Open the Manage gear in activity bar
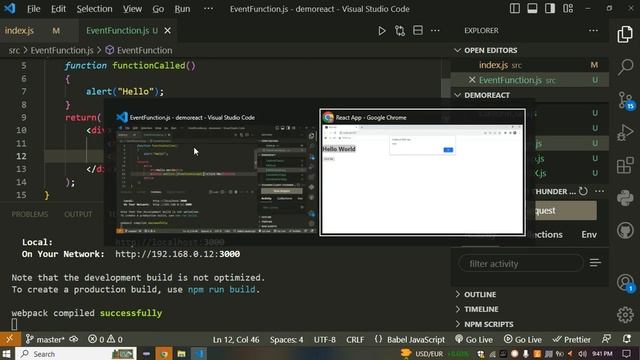 coord(625,315)
